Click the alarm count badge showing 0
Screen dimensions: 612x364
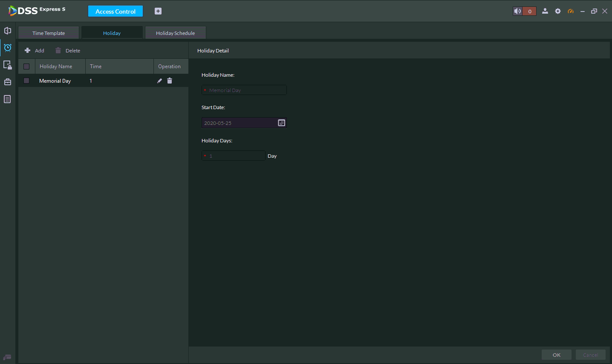pyautogui.click(x=530, y=11)
